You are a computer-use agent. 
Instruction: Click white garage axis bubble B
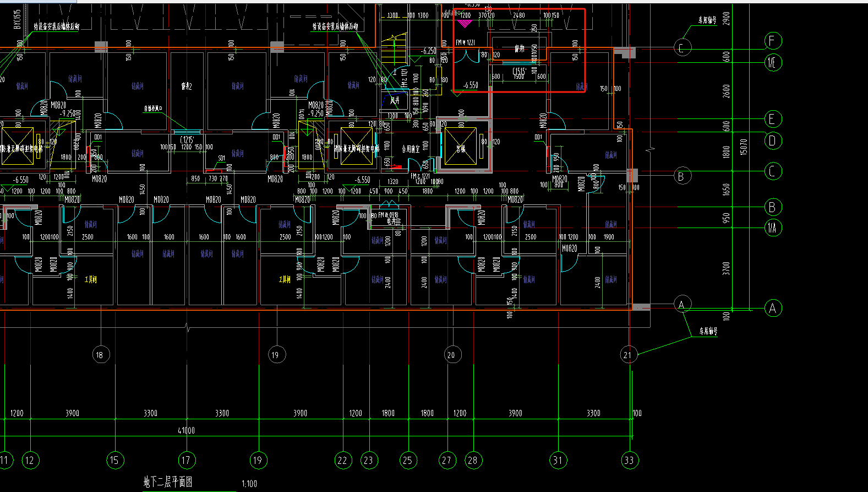coord(682,176)
